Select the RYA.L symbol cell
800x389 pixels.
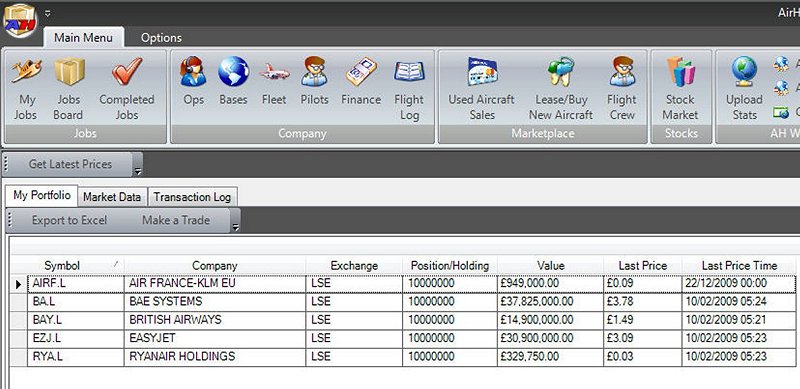click(76, 357)
